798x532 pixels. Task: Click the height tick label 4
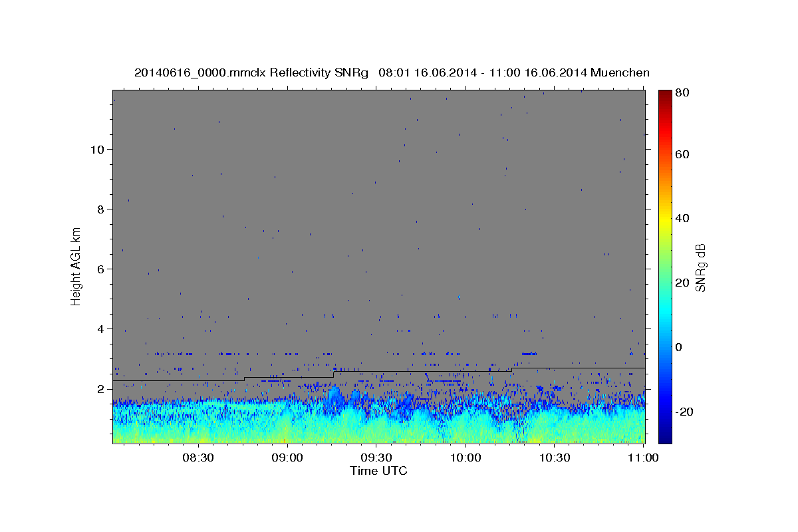100,329
